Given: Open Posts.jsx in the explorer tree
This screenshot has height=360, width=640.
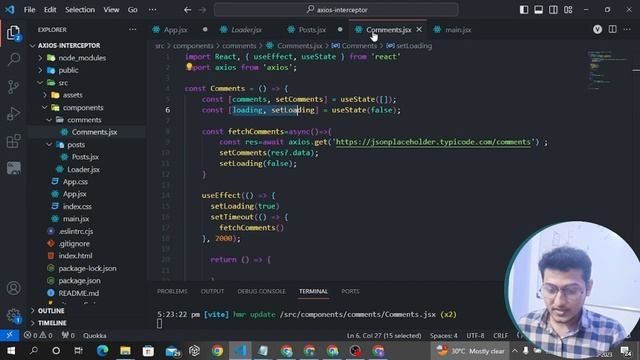Looking at the screenshot, I should [x=85, y=157].
